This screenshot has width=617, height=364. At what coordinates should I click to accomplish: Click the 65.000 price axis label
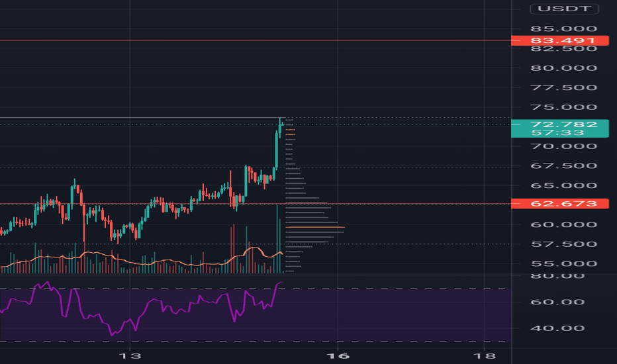tap(563, 185)
